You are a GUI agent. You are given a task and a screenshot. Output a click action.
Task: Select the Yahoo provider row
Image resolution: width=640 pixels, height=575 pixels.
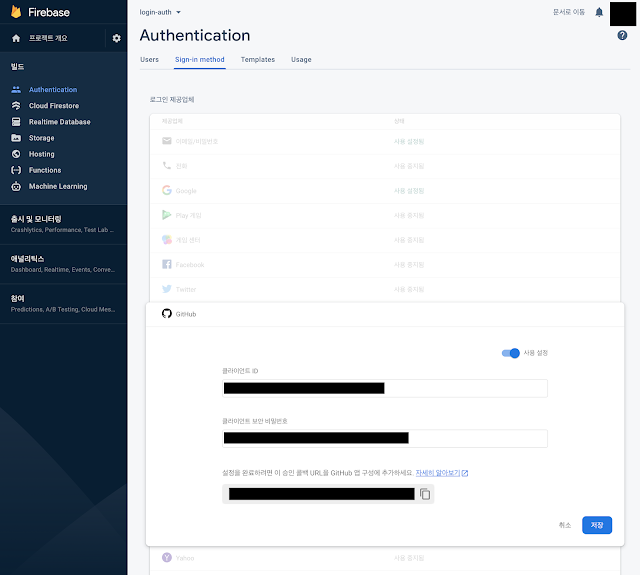pyautogui.click(x=384, y=558)
